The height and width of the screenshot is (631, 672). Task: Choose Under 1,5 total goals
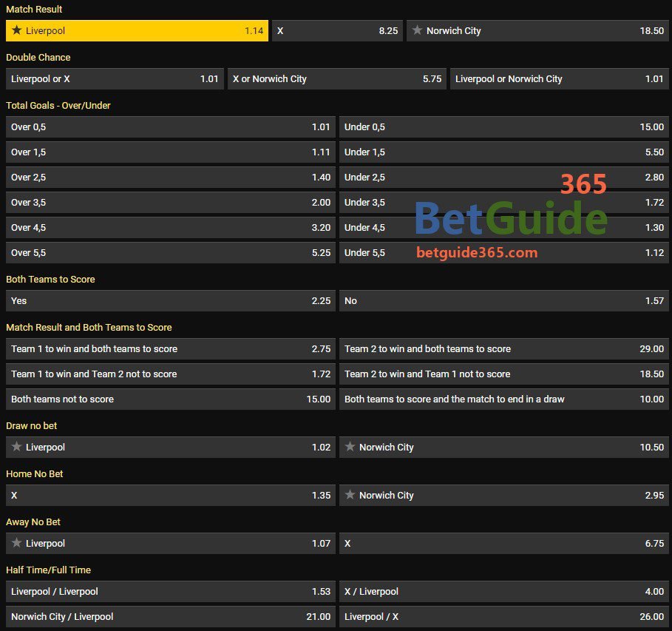click(504, 152)
